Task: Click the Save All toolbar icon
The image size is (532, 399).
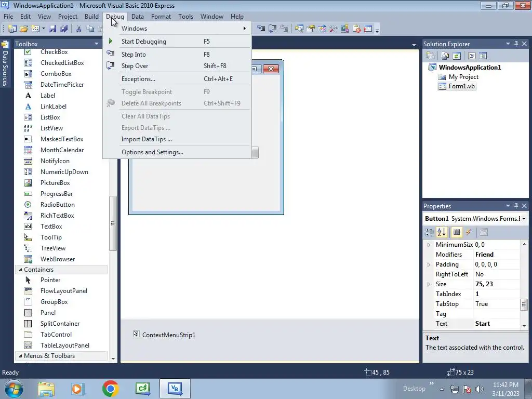Action: pos(64,29)
